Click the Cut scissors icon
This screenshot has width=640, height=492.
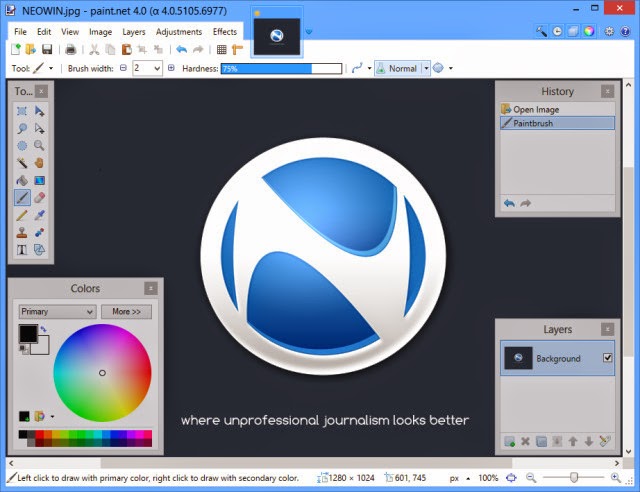tap(94, 50)
